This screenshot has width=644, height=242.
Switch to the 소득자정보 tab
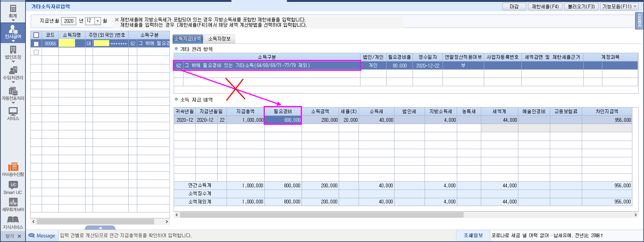tap(219, 39)
